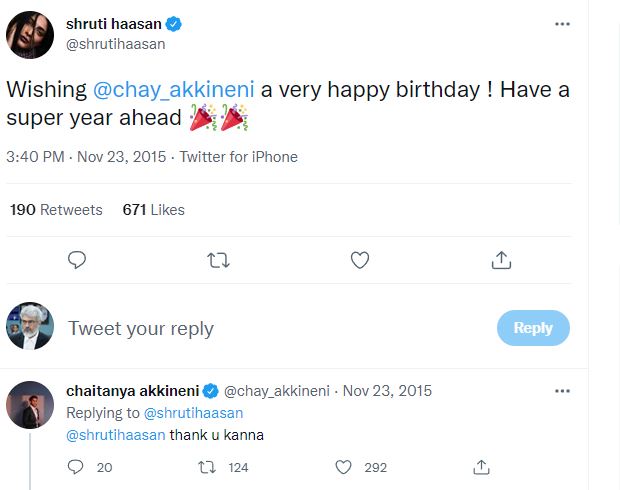
Task: Retweet chaitanya akkineni's reply
Action: [208, 467]
